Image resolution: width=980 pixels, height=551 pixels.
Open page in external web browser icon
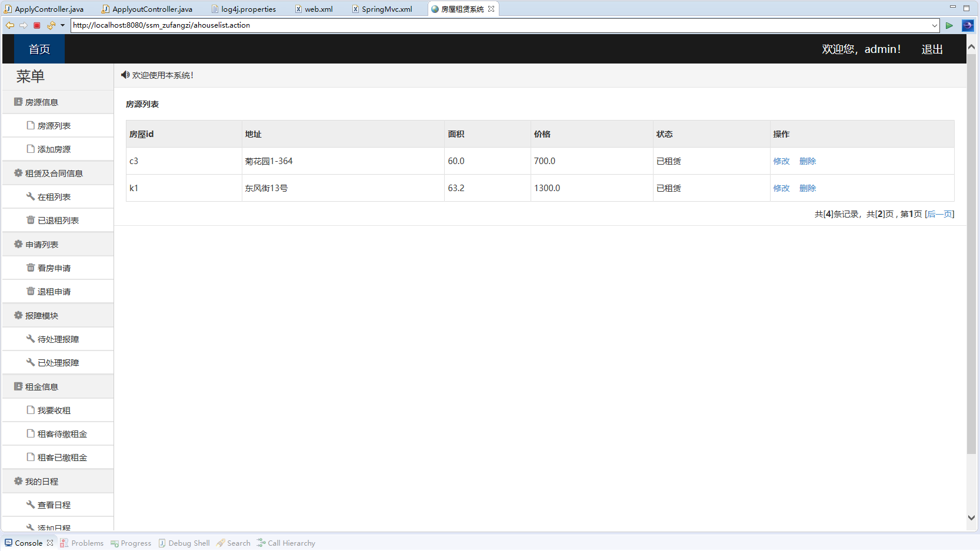[968, 25]
